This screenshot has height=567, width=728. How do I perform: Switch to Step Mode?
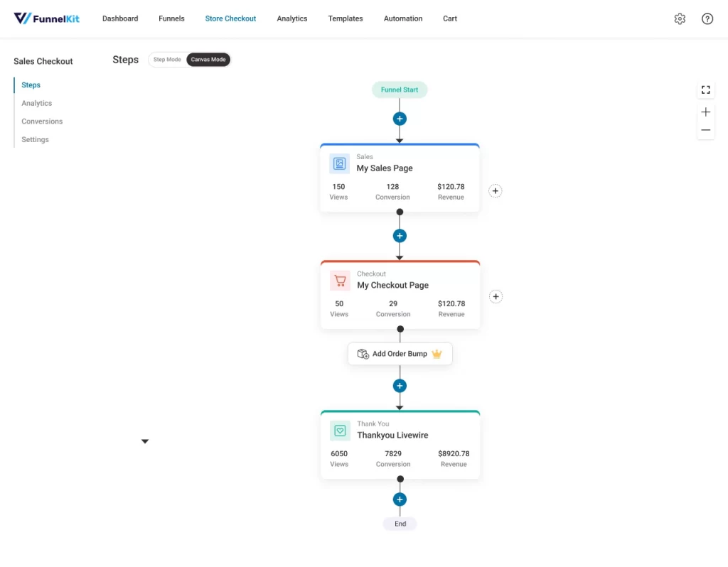(x=167, y=60)
